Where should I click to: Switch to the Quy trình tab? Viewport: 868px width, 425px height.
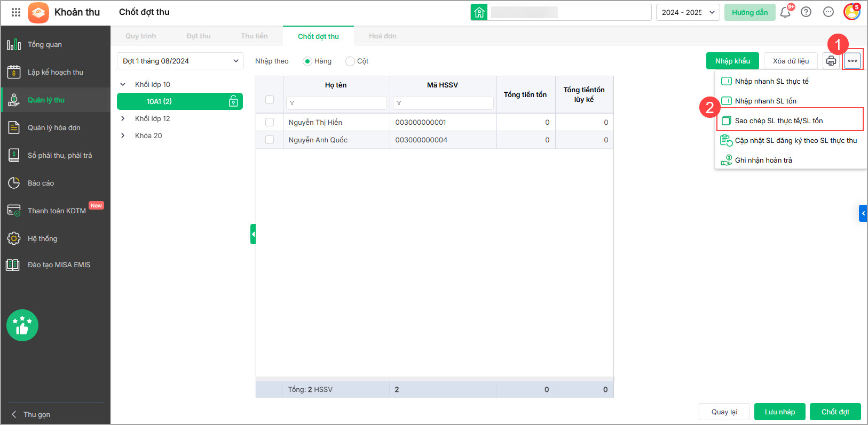(141, 36)
